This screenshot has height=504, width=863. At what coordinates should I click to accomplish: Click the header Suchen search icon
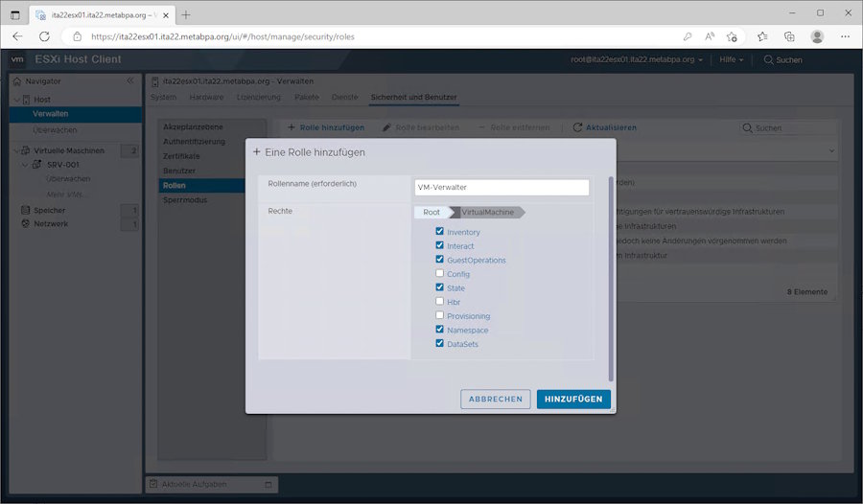768,59
